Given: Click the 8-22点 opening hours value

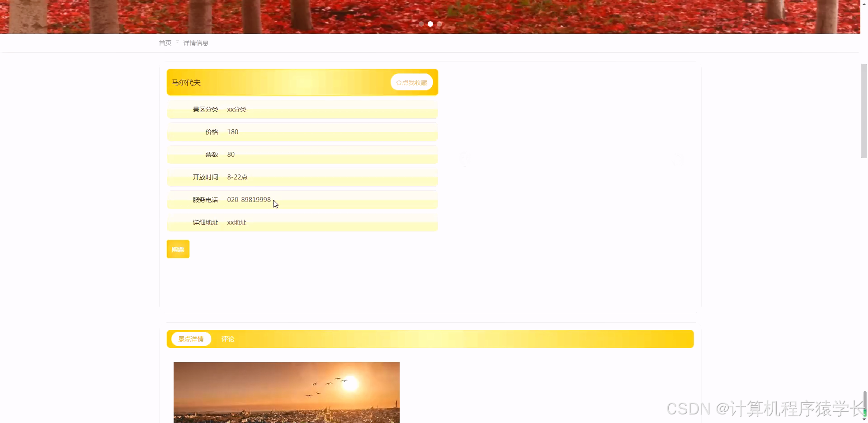Looking at the screenshot, I should tap(237, 177).
